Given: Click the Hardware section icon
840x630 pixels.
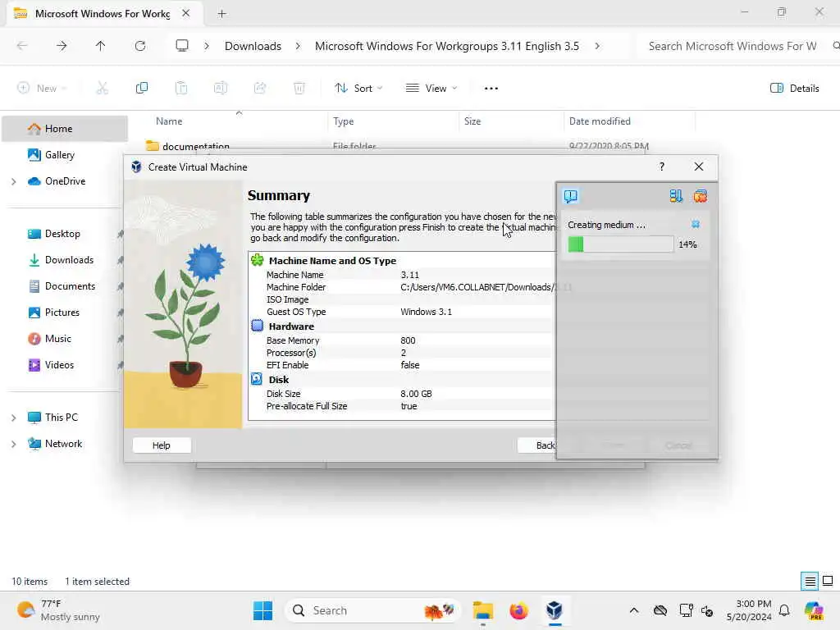Looking at the screenshot, I should pos(257,326).
